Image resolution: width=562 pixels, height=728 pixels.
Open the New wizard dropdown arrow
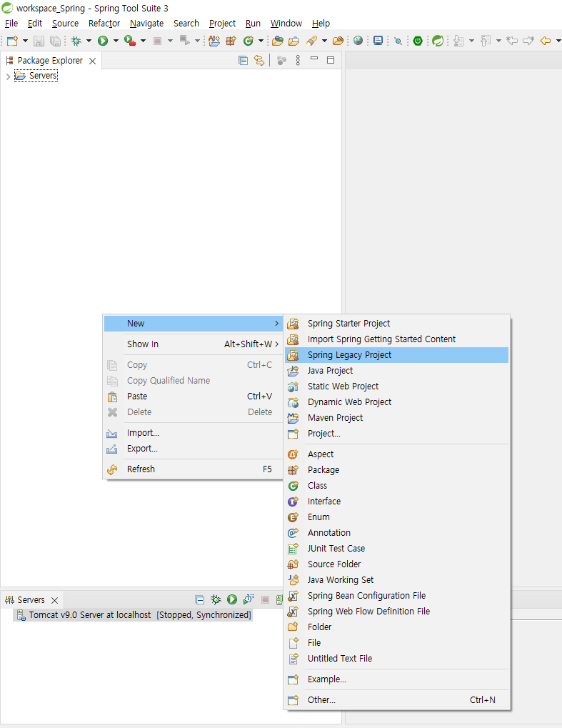(25, 41)
